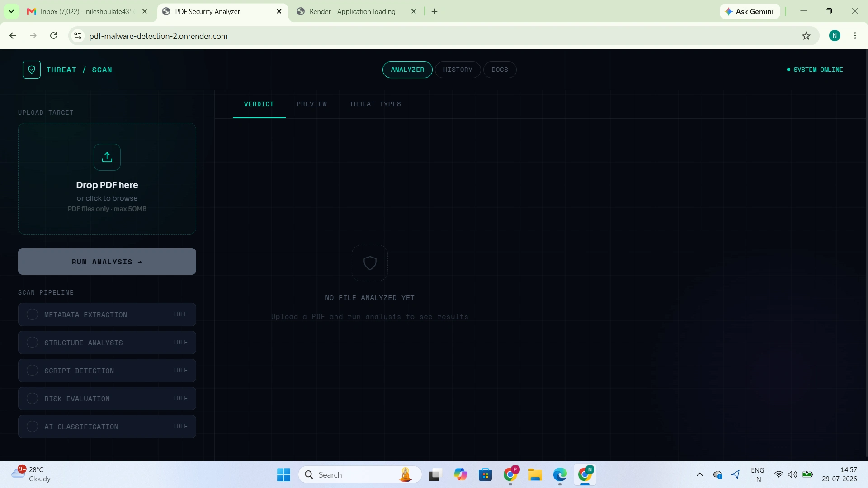868x488 pixels.
Task: Click the THREAT / SCAN title text
Action: 79,70
